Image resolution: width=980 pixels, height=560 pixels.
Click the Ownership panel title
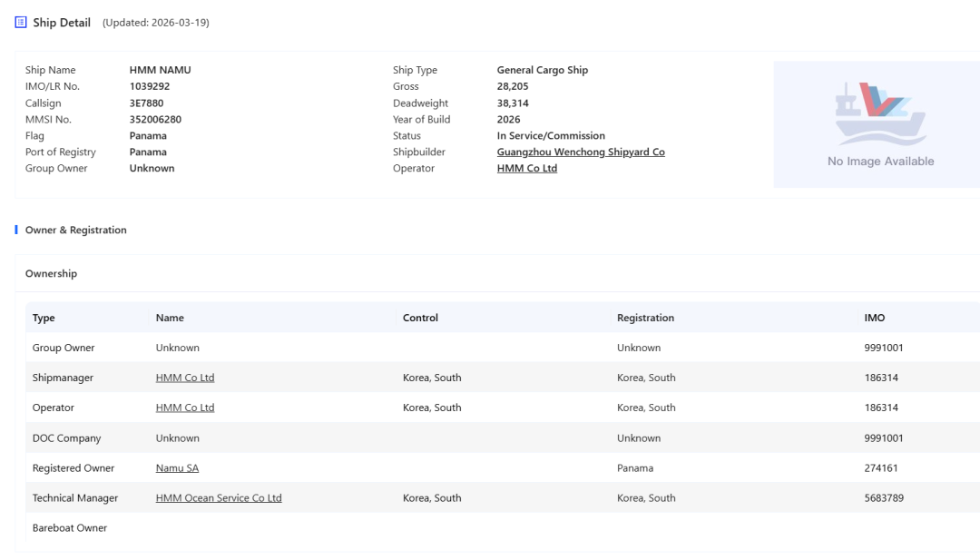click(51, 274)
